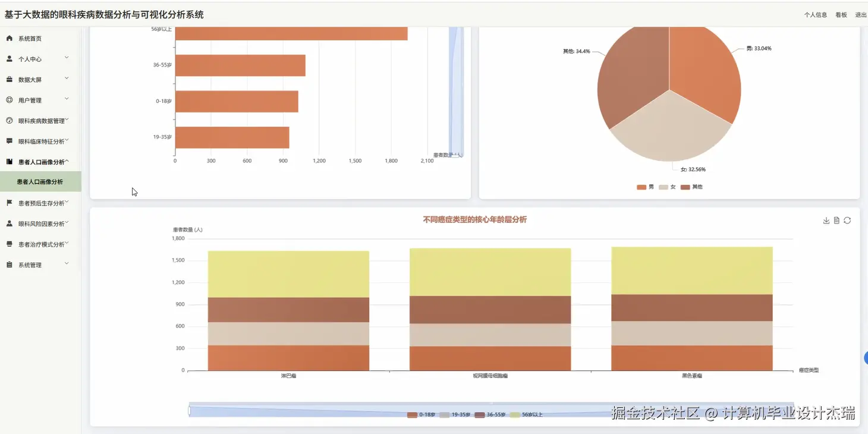The width and height of the screenshot is (868, 434).
Task: Go to 看板 in the top bar
Action: pyautogui.click(x=841, y=15)
